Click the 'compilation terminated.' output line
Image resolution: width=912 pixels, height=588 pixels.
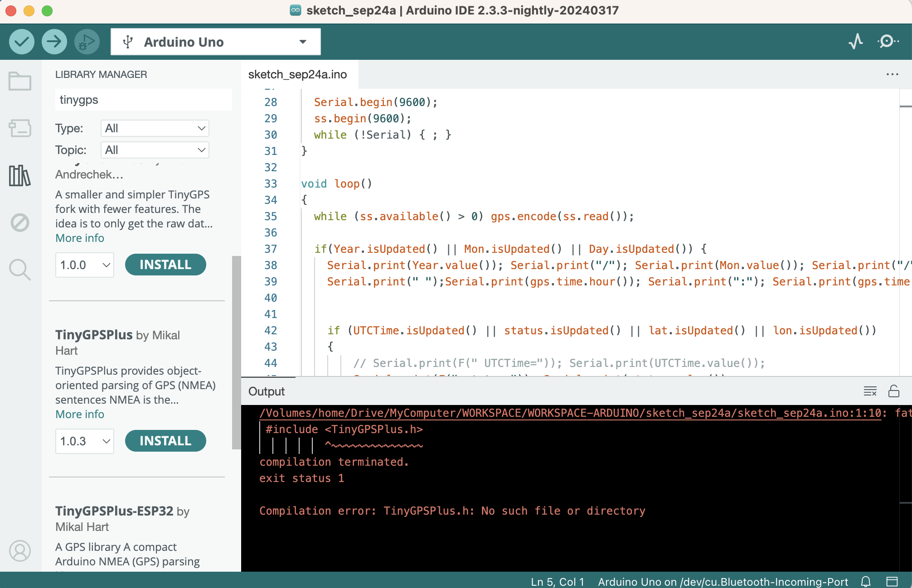tap(334, 462)
